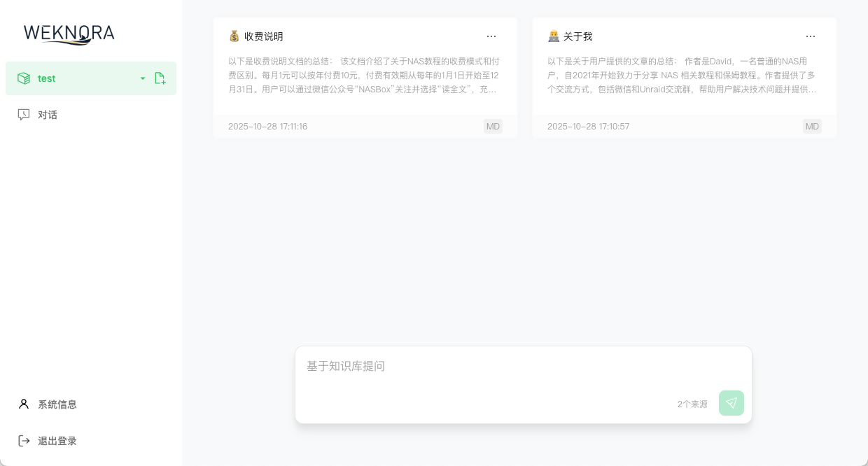Open the ellipsis menu on the 收费说明 card
This screenshot has height=466, width=868.
click(x=491, y=36)
